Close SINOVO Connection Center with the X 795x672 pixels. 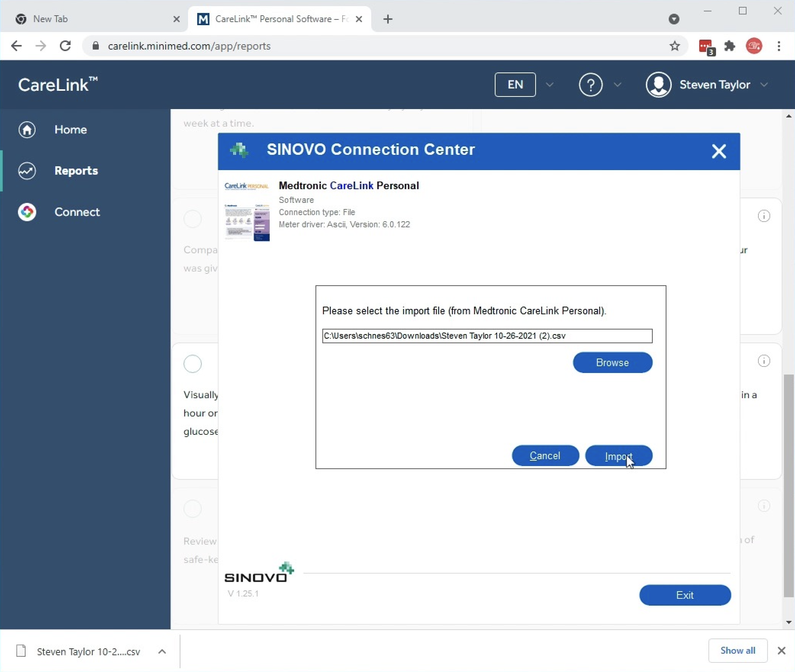pos(719,151)
